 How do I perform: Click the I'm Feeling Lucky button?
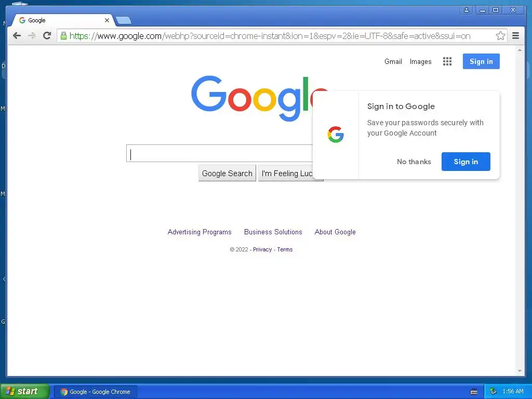pos(287,174)
